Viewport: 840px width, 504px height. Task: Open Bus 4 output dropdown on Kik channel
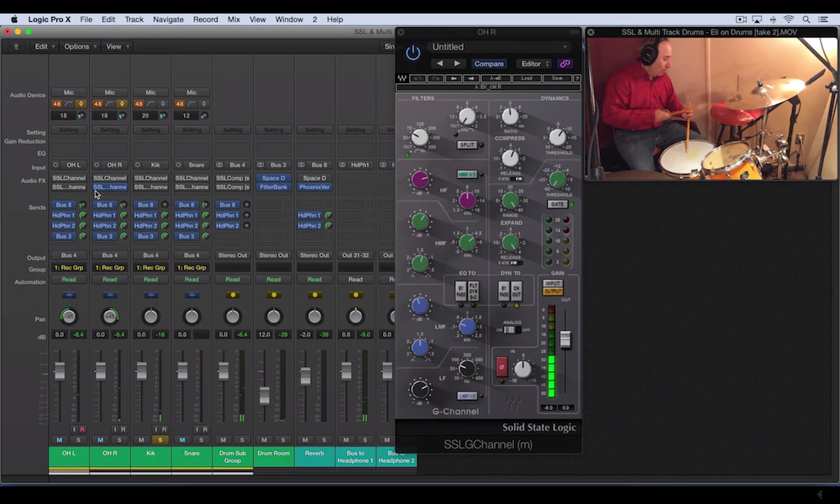[x=151, y=255]
